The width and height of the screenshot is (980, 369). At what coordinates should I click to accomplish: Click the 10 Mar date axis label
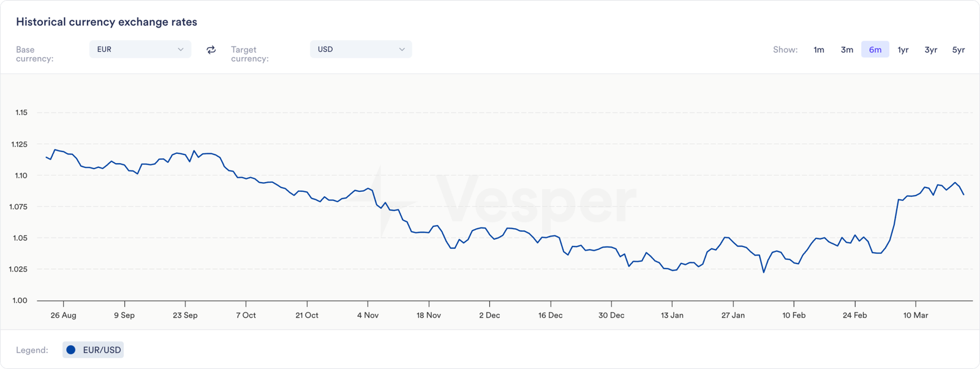(x=916, y=315)
